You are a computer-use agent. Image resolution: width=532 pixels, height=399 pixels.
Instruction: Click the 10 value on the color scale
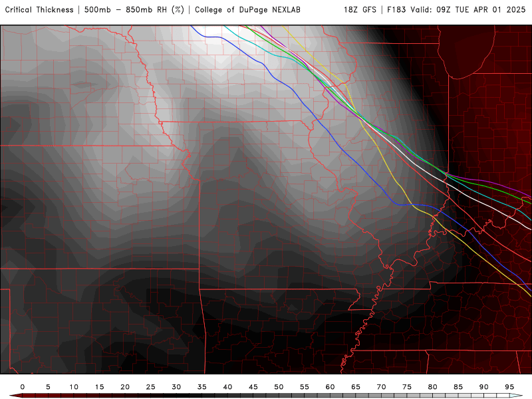74,387
